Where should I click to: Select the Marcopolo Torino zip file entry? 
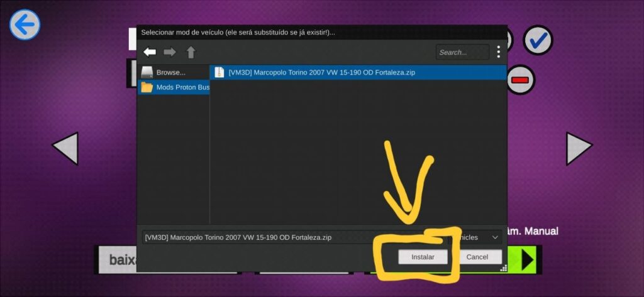click(x=321, y=72)
